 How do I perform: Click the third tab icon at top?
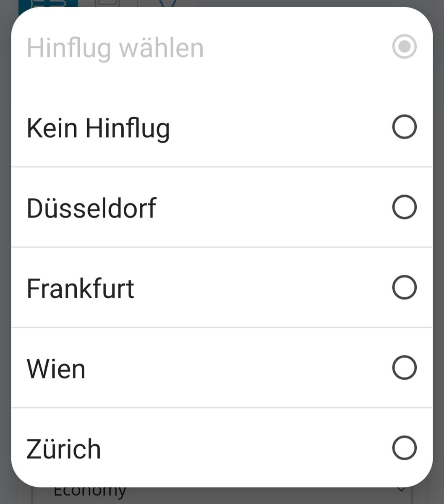click(x=167, y=3)
